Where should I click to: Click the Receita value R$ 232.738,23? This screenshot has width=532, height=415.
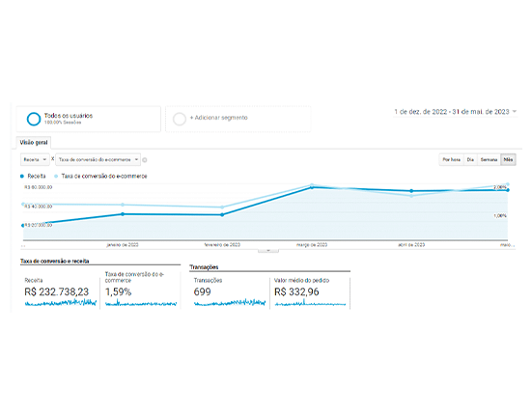(56, 291)
